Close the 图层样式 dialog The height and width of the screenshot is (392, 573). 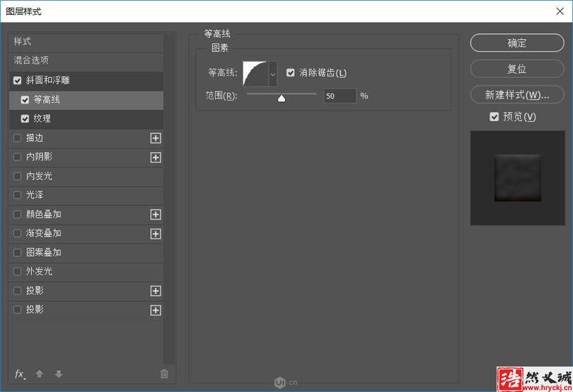[560, 11]
